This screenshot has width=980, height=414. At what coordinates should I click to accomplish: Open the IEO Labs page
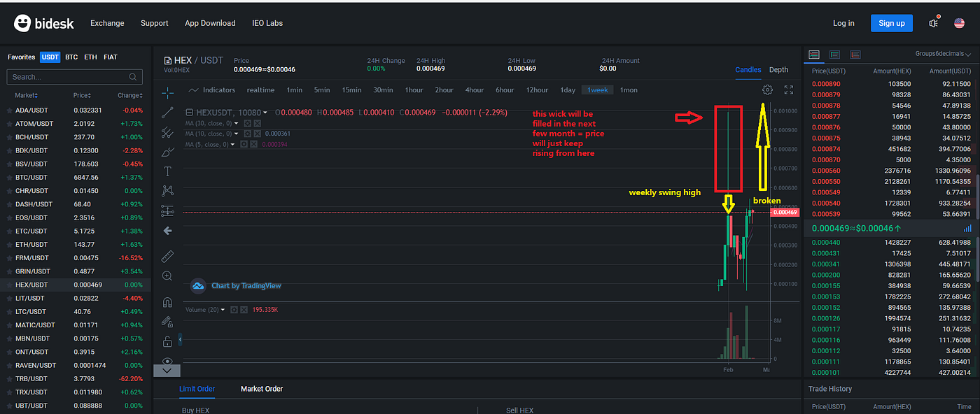pos(267,23)
